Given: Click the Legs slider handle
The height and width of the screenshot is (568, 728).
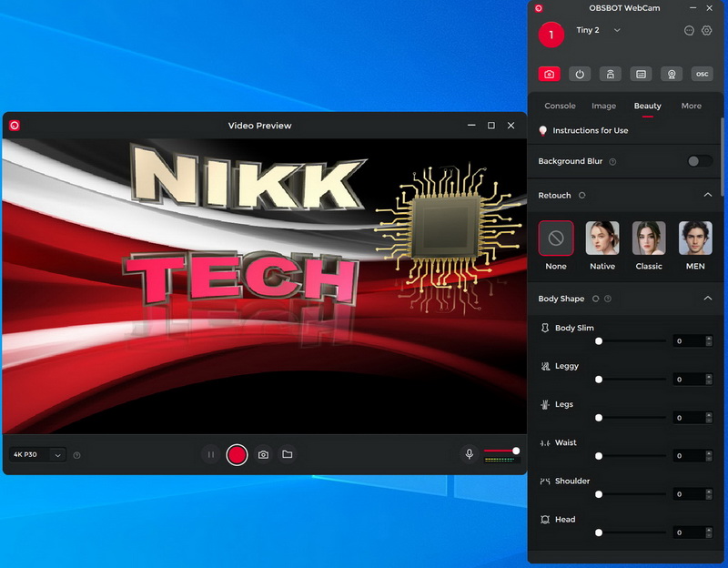Looking at the screenshot, I should coord(599,418).
